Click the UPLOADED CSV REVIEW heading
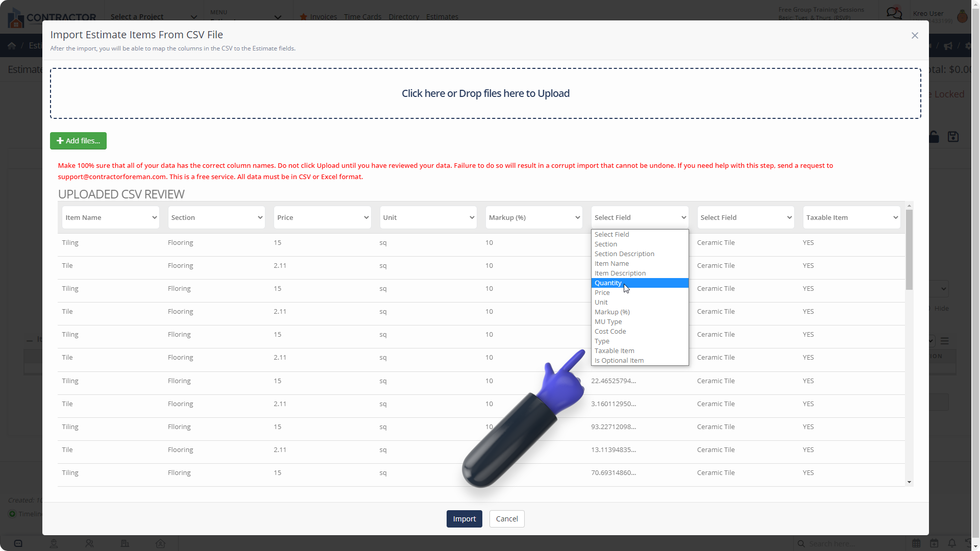Viewport: 980px width, 551px height. (121, 194)
